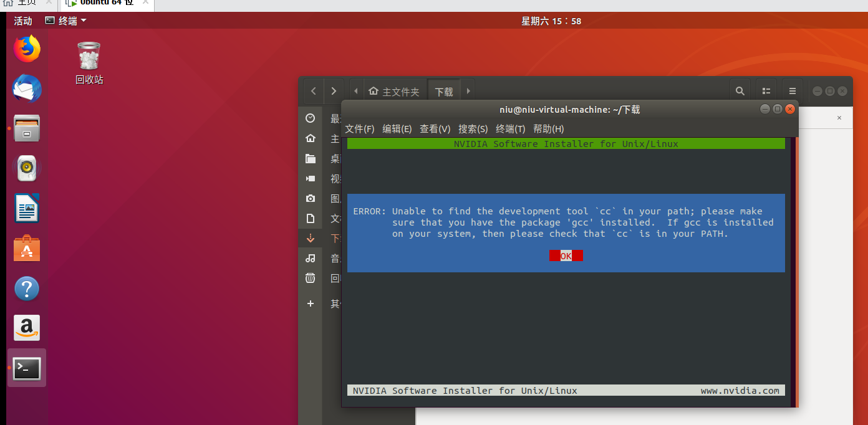
Task: Open the 搜索(S) terminal menu
Action: pyautogui.click(x=473, y=129)
